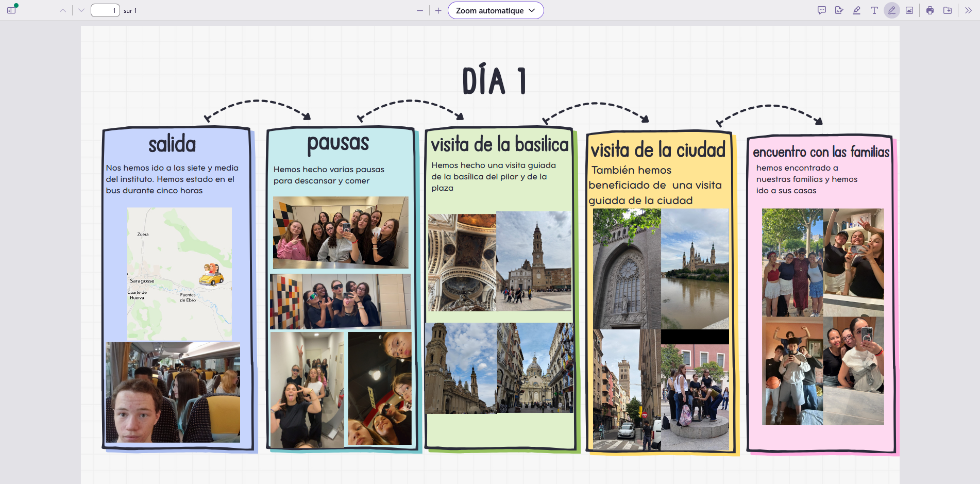Toggle the active draw pencil tool
The image size is (980, 484).
(x=892, y=10)
